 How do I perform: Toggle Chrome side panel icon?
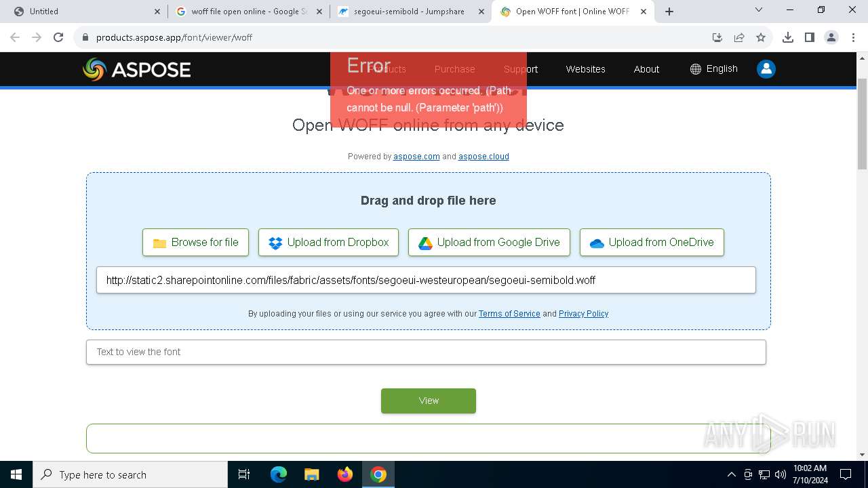[x=810, y=37]
